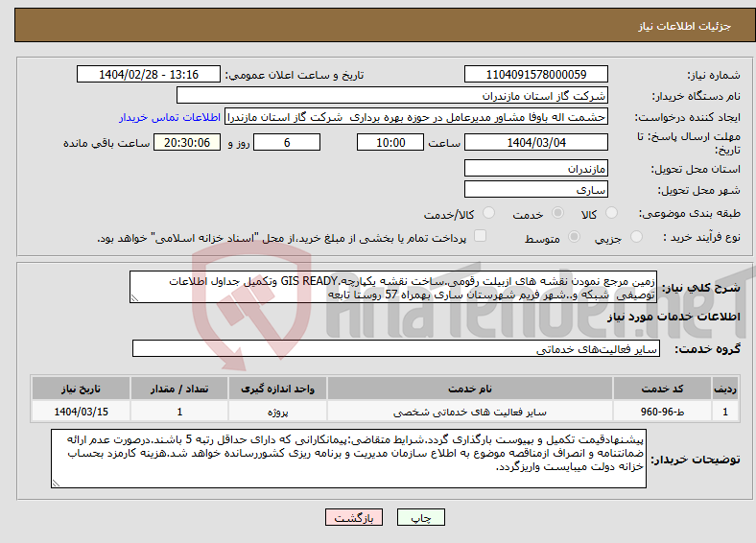This screenshot has width=756, height=543.
Task: Click the label ساعت باقی مانده
Action: [106, 143]
